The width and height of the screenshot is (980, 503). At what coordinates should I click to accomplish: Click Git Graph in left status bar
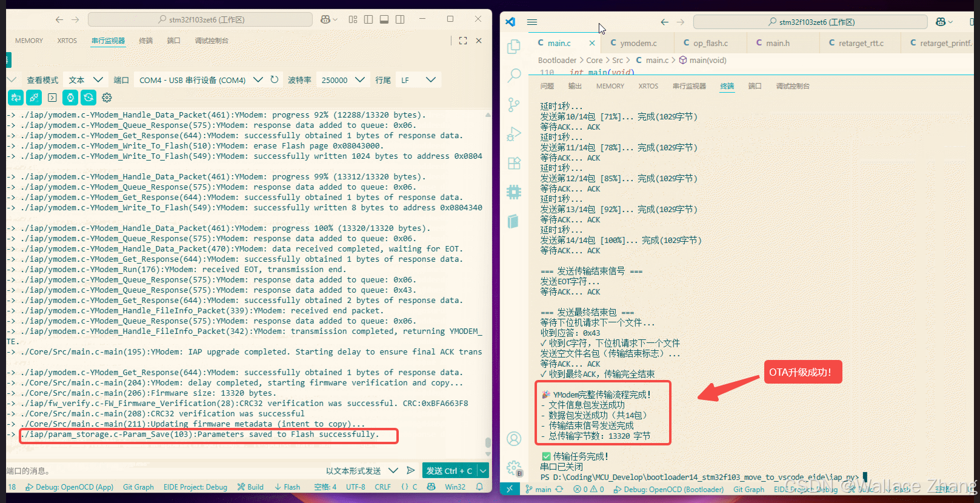[x=138, y=487]
